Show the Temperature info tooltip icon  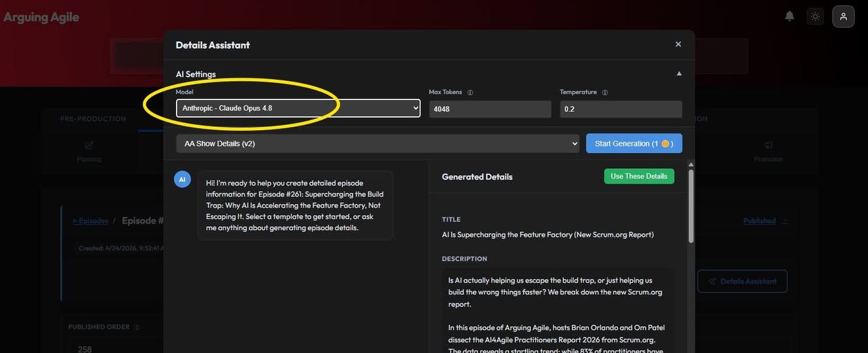[x=605, y=93]
